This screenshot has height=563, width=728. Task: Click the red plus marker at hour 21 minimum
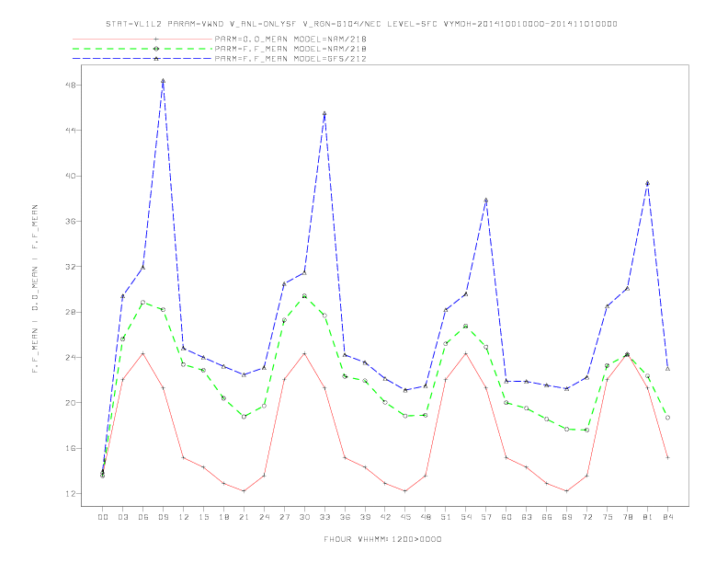click(x=244, y=491)
